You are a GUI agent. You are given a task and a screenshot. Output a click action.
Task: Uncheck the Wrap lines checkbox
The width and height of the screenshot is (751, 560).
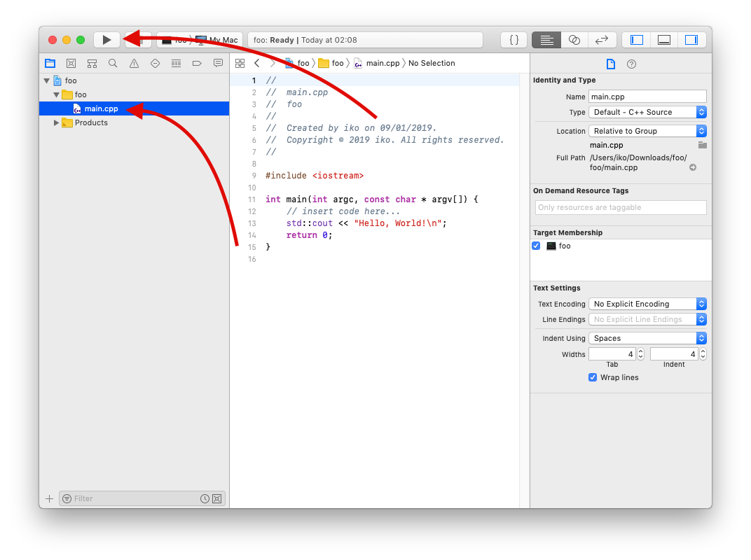[593, 377]
